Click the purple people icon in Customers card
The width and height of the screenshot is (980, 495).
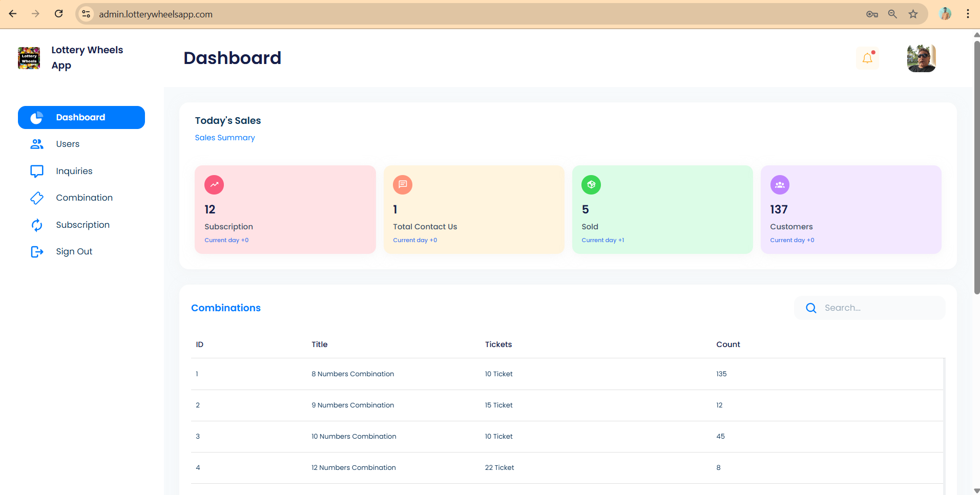point(780,185)
